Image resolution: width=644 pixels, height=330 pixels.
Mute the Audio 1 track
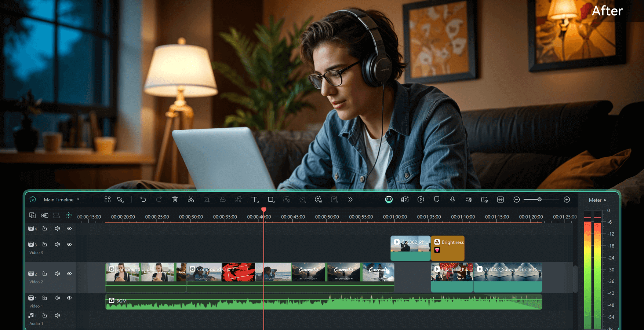[x=57, y=315]
